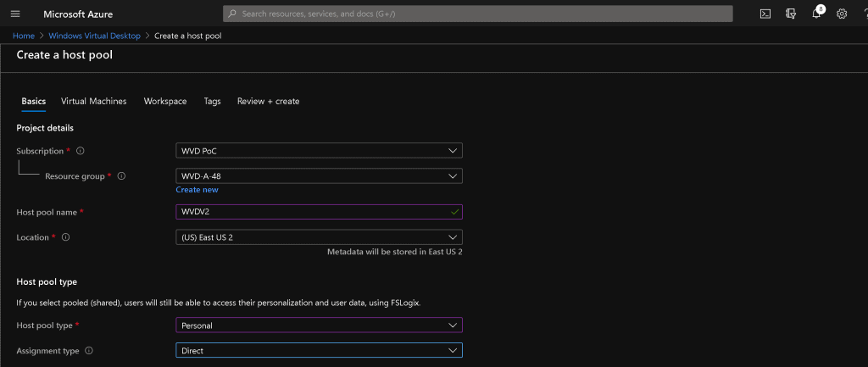The width and height of the screenshot is (868, 367).
Task: Open the notifications bell
Action: click(x=816, y=14)
